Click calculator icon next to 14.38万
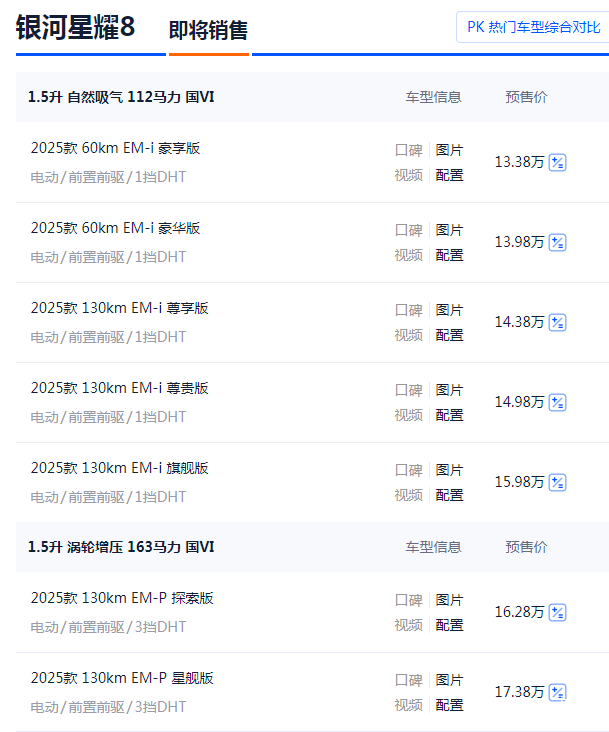 558,322
